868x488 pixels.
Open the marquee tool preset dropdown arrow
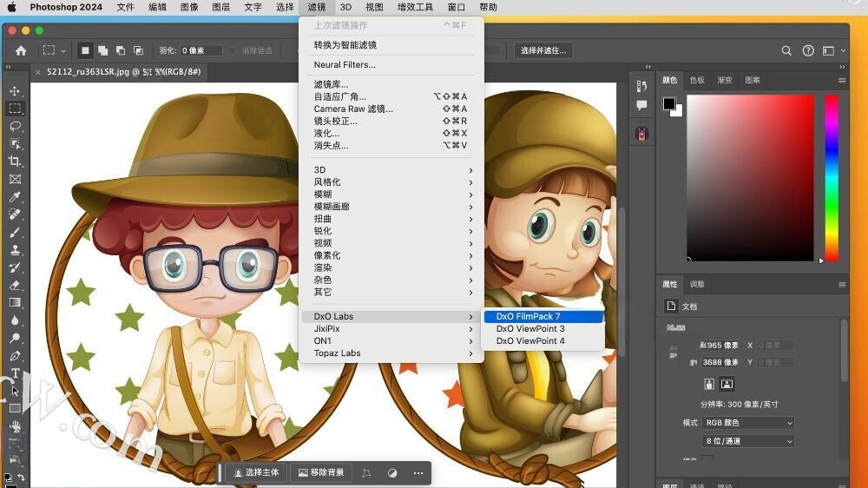coord(63,51)
